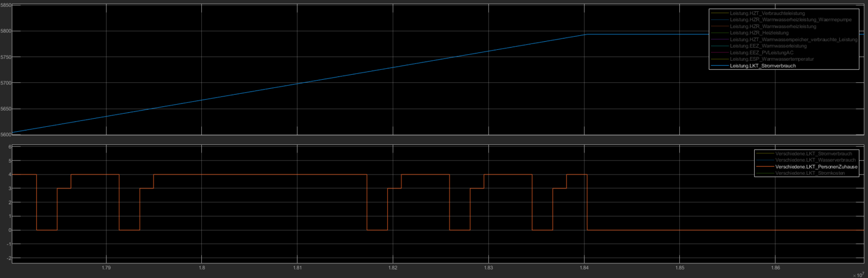Enable the HZR_Heizleistung trace via legend
The height and width of the screenshot is (278, 868).
click(x=759, y=33)
